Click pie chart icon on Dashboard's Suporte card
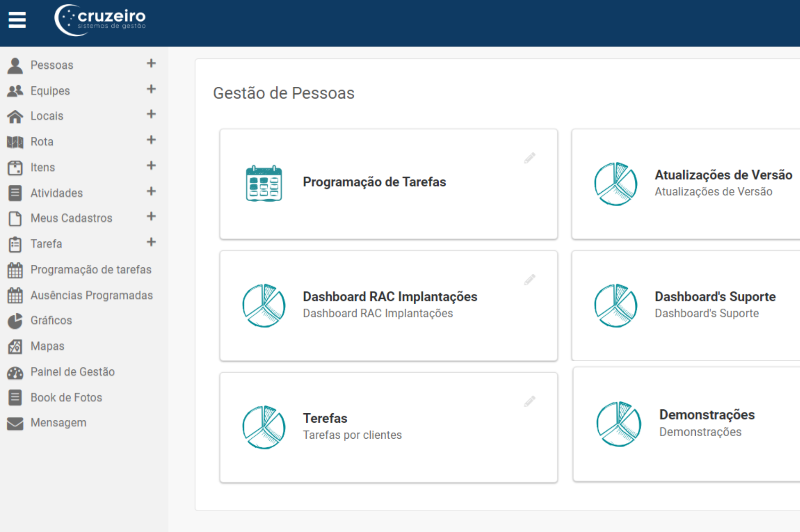 616,305
